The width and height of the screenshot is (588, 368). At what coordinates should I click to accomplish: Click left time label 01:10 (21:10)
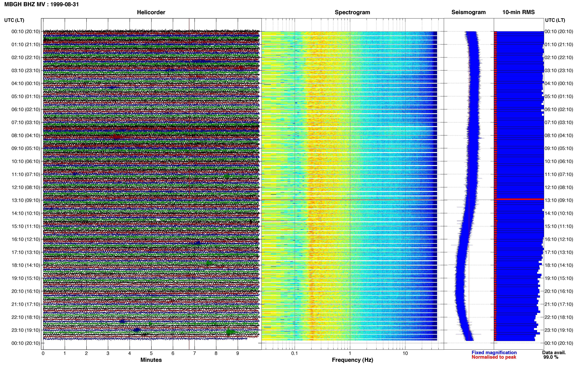[x=26, y=45]
